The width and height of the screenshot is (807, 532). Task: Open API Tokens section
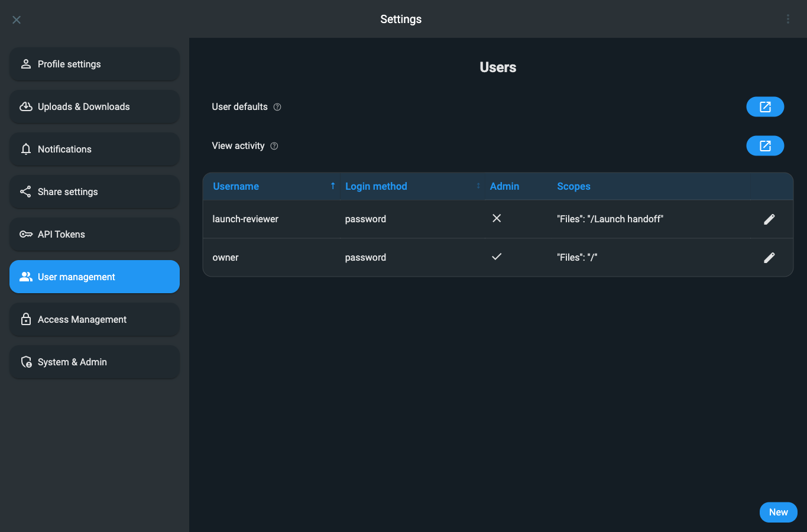click(x=95, y=234)
